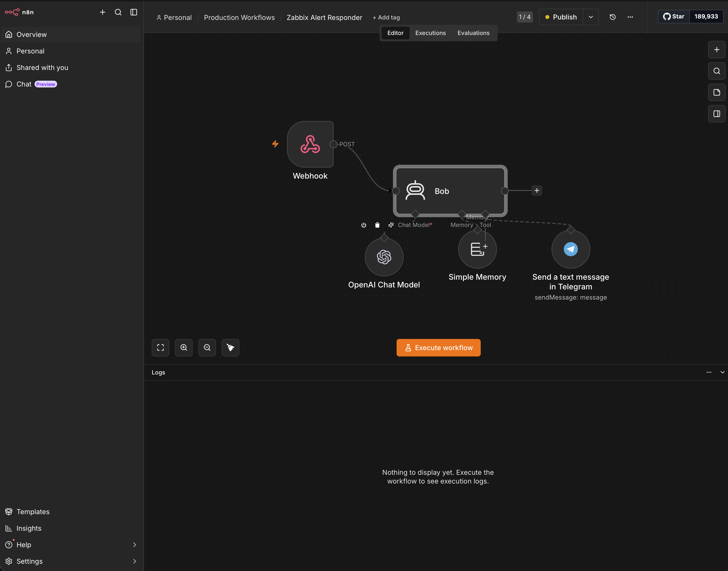The width and height of the screenshot is (728, 571).
Task: Expand the Help submenu chevron
Action: [134, 545]
